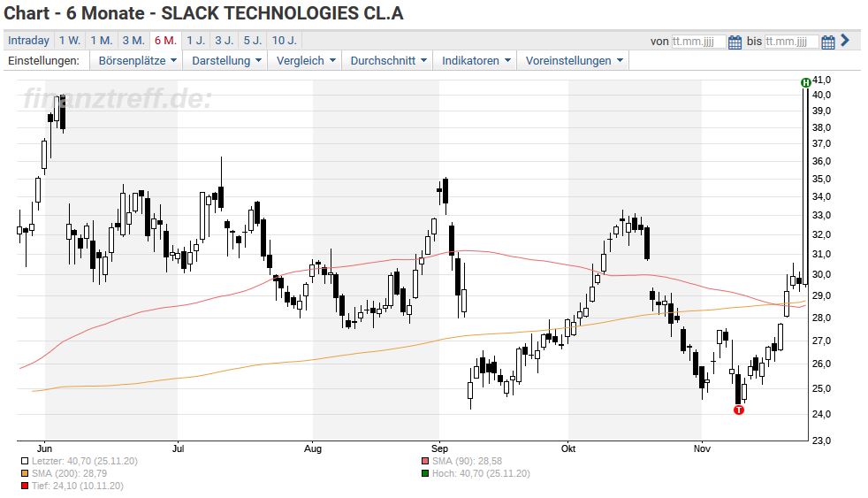Click the 41,0 price axis label
Screen dimensions: 868x498
[822, 80]
